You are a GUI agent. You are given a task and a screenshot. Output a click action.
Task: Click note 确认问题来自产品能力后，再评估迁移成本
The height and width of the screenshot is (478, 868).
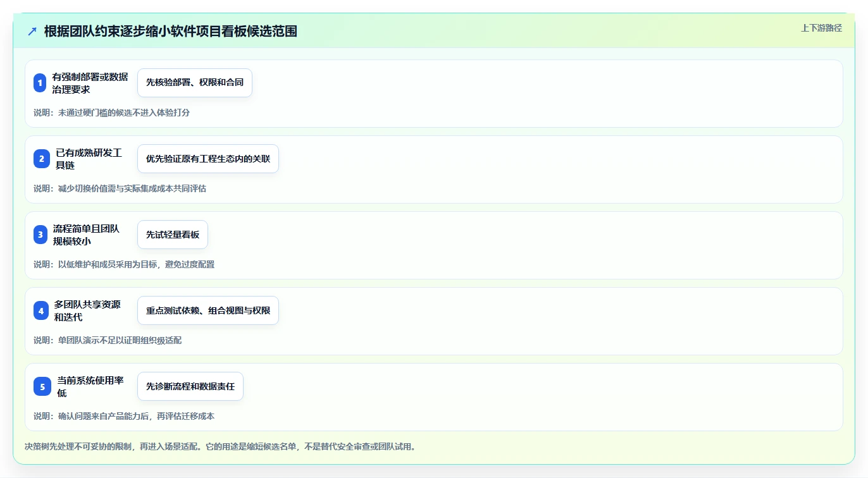[137, 416]
